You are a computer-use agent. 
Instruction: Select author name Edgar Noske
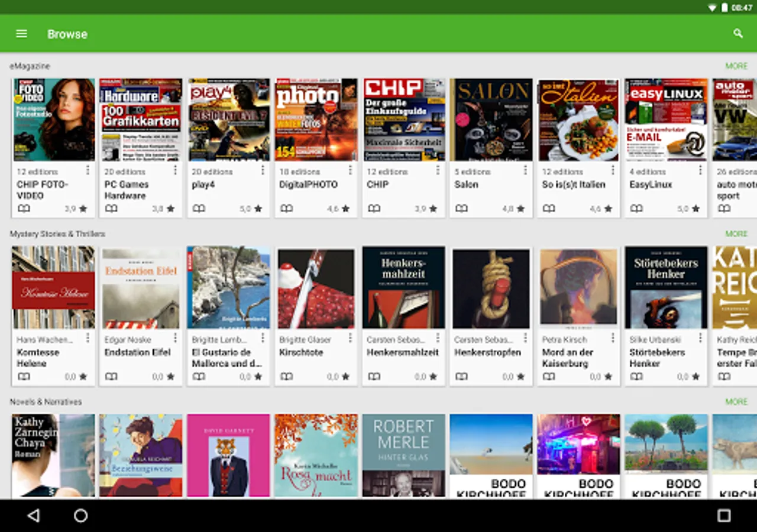point(128,340)
